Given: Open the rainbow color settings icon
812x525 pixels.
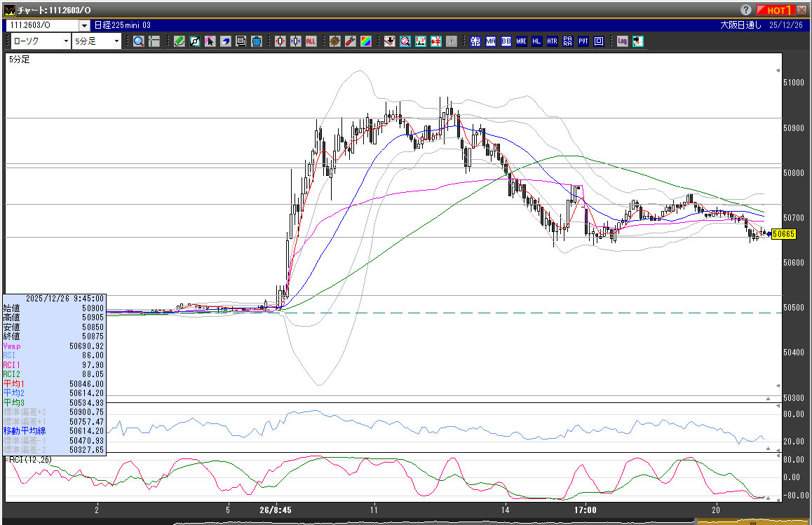Looking at the screenshot, I should 365,41.
